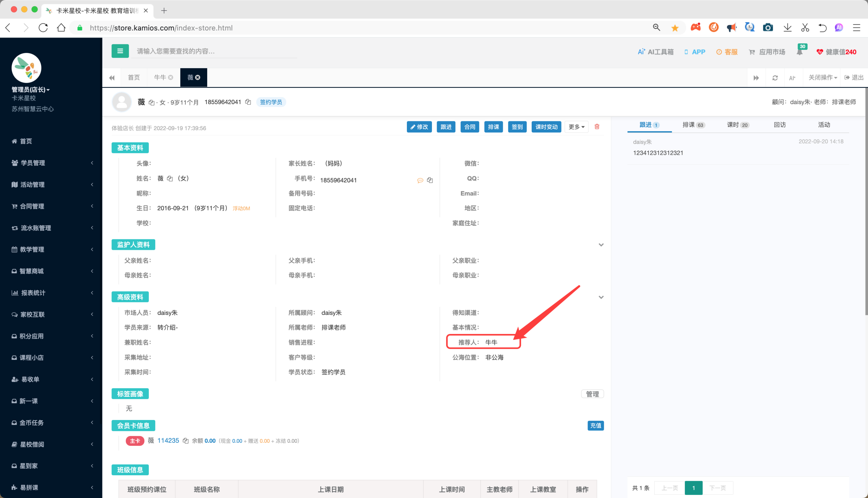Switch to the 活动 tab
This screenshot has height=498, width=868.
click(824, 125)
